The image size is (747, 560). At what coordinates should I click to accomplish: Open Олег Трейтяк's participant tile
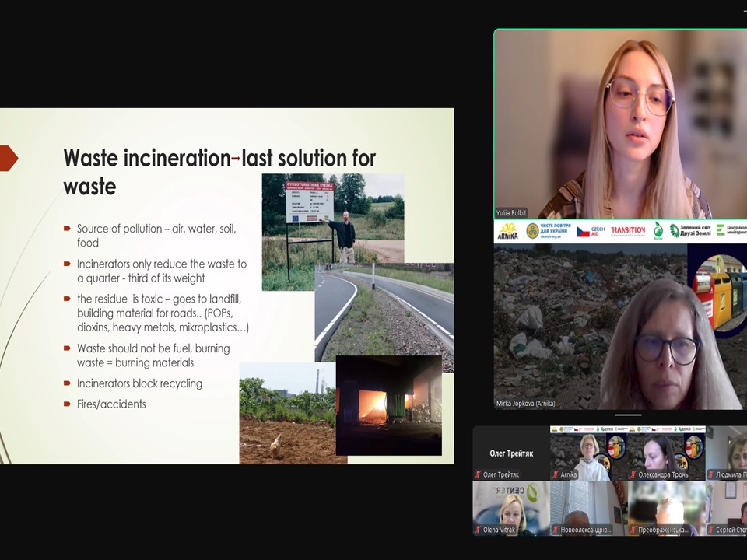pos(511,453)
